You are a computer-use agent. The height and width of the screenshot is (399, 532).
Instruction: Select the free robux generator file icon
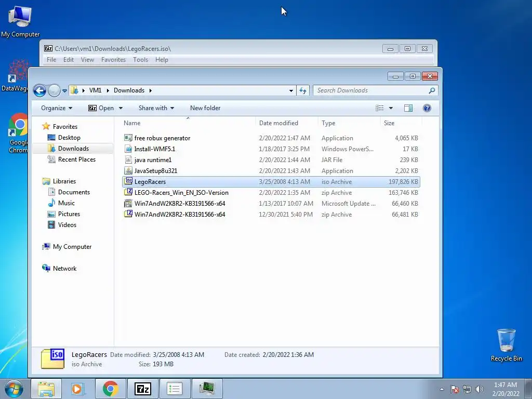click(128, 138)
